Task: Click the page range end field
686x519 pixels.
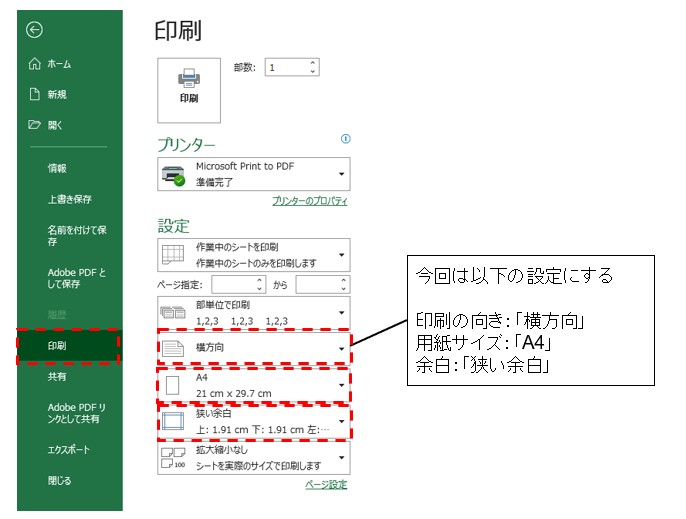Action: [318, 285]
